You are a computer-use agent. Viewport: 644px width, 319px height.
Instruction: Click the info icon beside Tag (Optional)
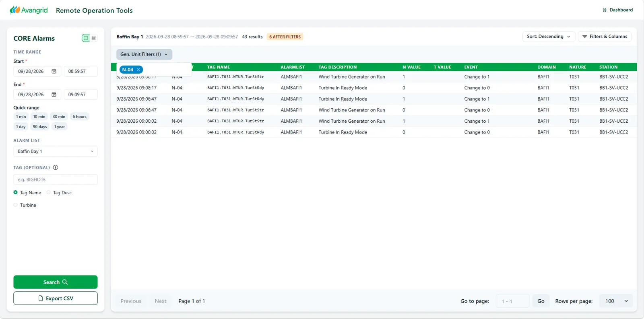point(56,168)
